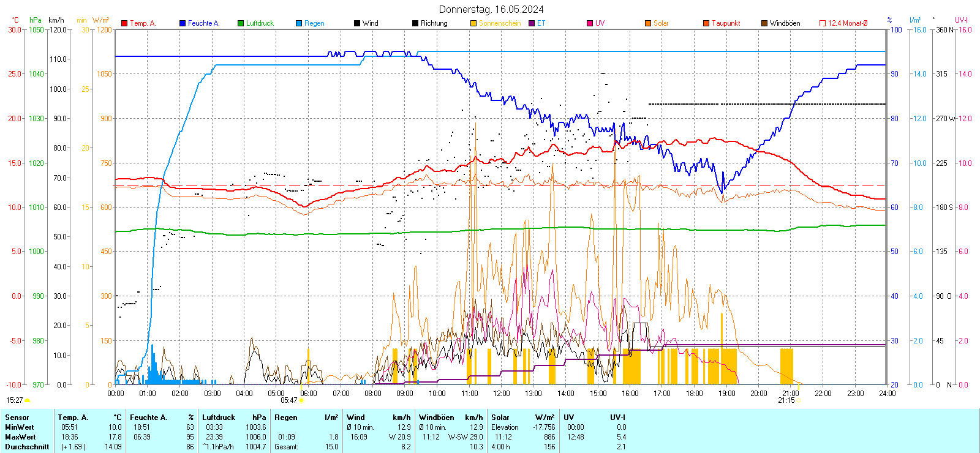Toggle the 12.4 Monat-Ø outline box
Screen dimensions: 980x453
click(823, 23)
